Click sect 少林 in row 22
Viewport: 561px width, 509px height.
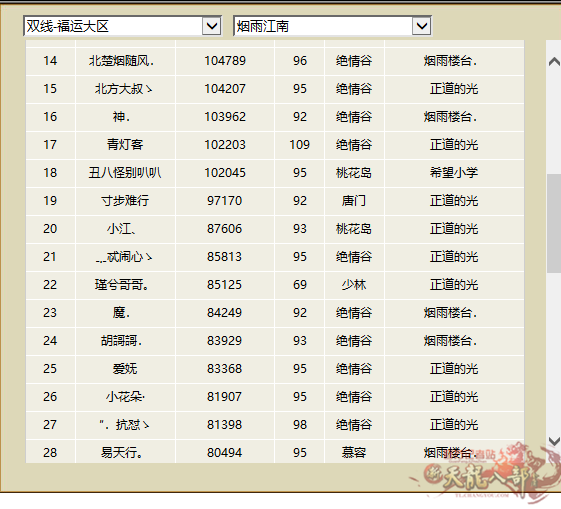(354, 285)
